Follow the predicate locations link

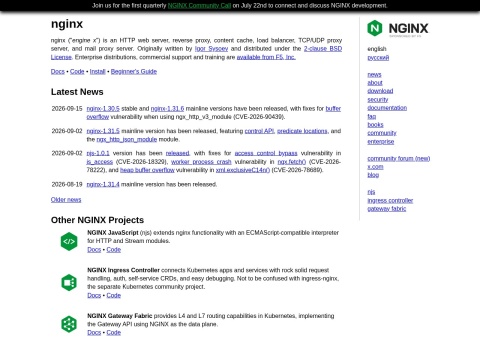[302, 131]
